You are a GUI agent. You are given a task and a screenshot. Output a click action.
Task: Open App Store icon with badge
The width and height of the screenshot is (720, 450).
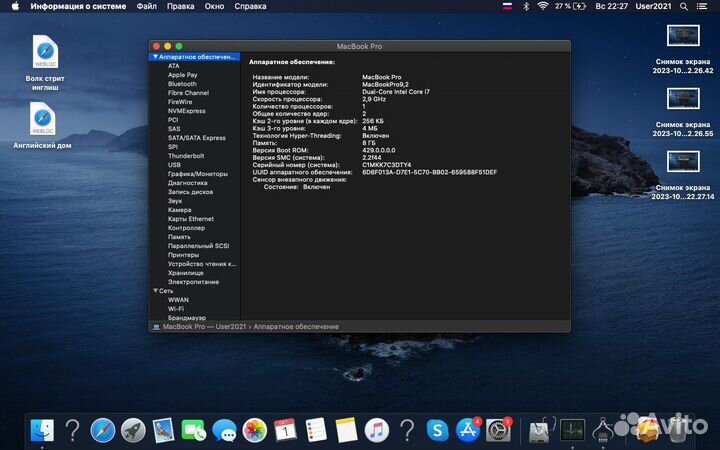pyautogui.click(x=468, y=430)
